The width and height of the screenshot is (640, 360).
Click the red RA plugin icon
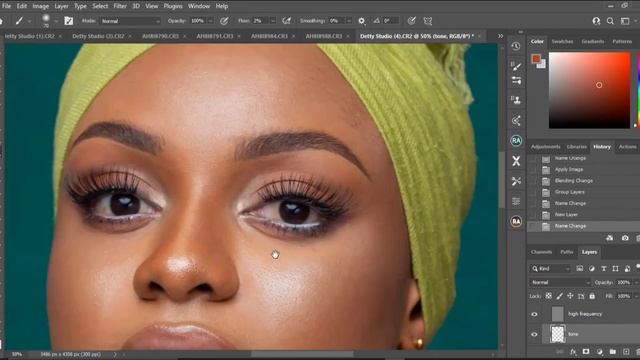(516, 222)
